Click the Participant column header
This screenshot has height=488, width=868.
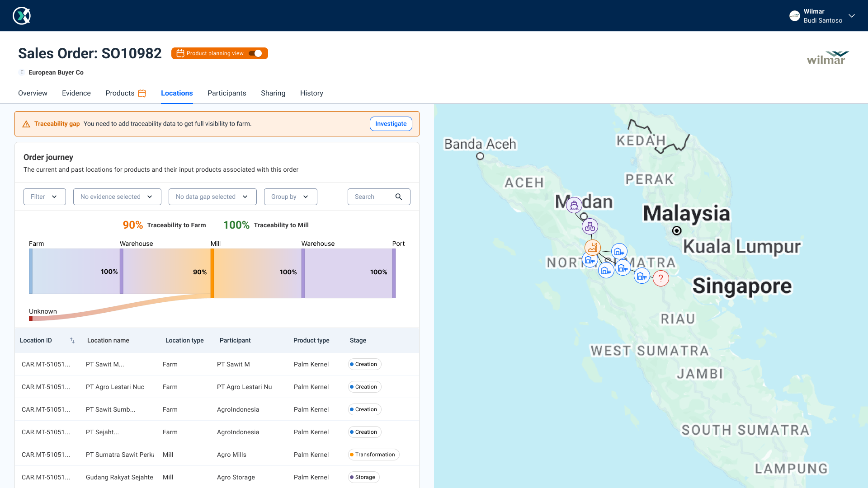pyautogui.click(x=235, y=340)
